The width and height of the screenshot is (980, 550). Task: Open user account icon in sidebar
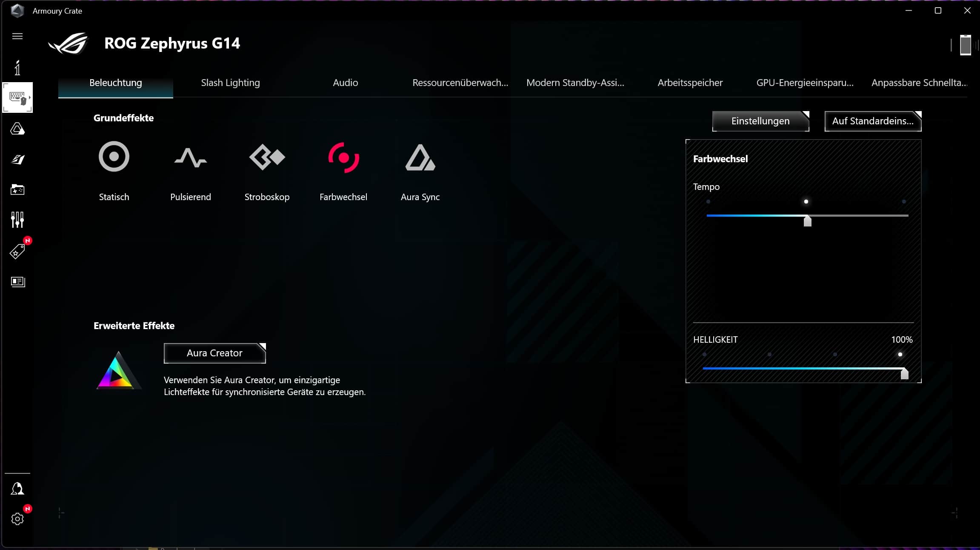(x=17, y=489)
